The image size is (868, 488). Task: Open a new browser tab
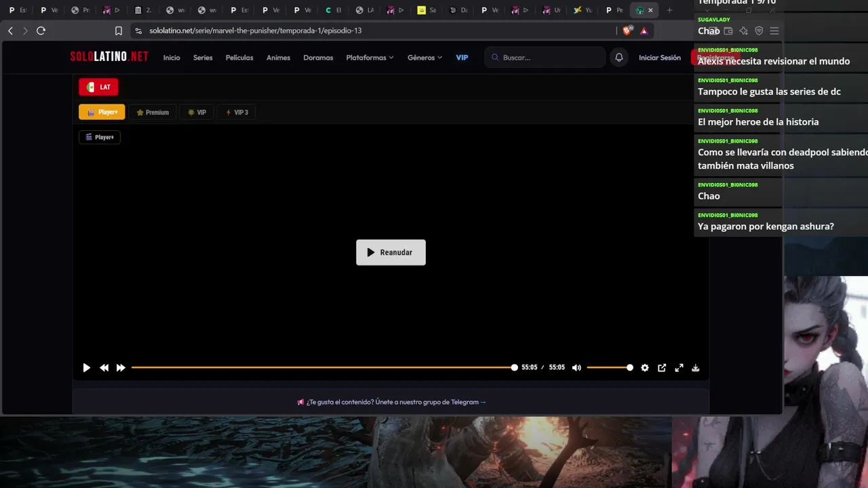coord(669,10)
